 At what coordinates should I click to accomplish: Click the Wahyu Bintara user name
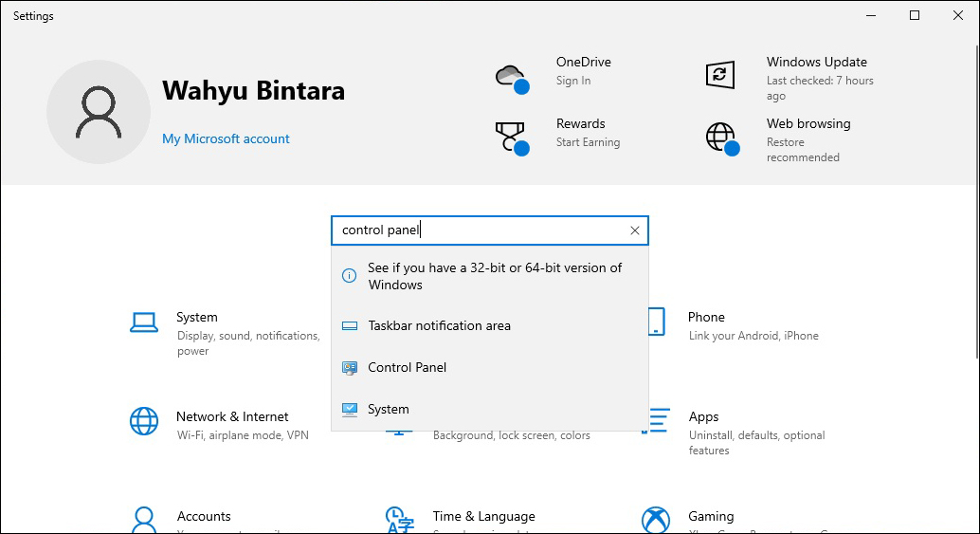point(253,91)
